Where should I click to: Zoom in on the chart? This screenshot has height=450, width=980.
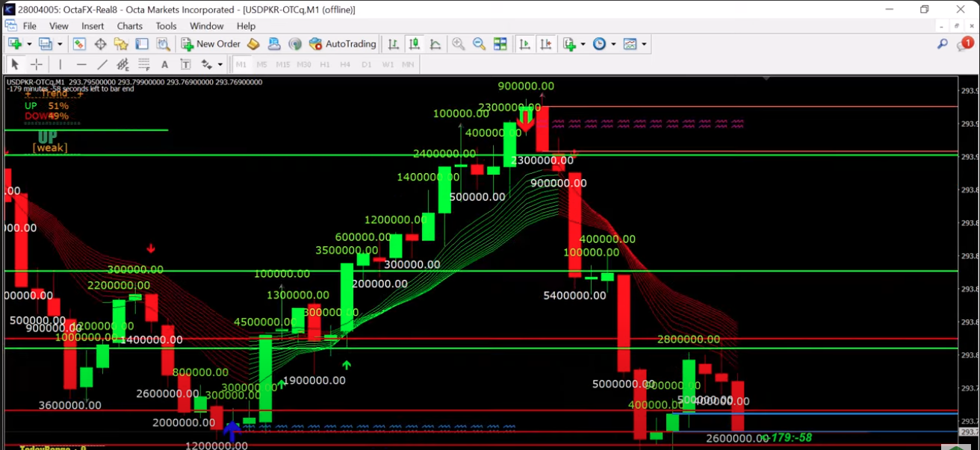coord(458,44)
